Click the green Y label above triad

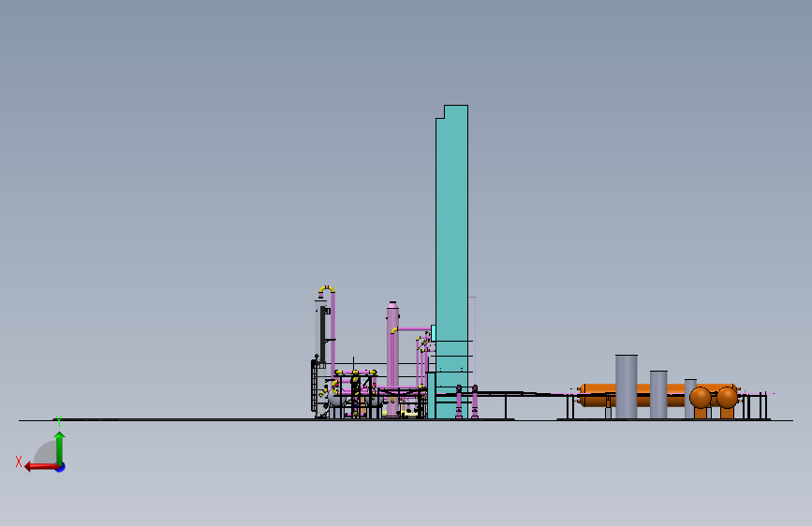pos(59,421)
